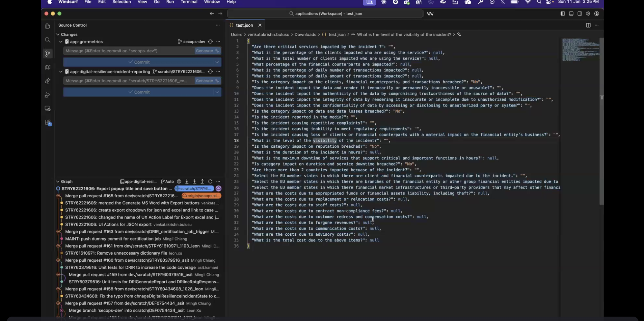Click the editor vertical scrollbar thumb
This screenshot has height=321, width=644.
pos(601,121)
